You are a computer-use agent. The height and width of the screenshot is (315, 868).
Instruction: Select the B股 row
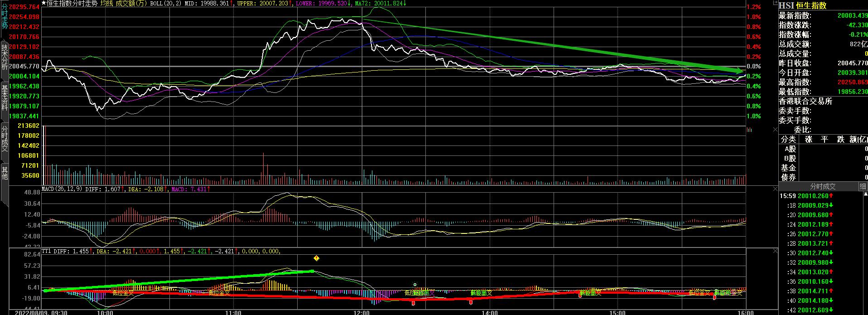click(823, 159)
